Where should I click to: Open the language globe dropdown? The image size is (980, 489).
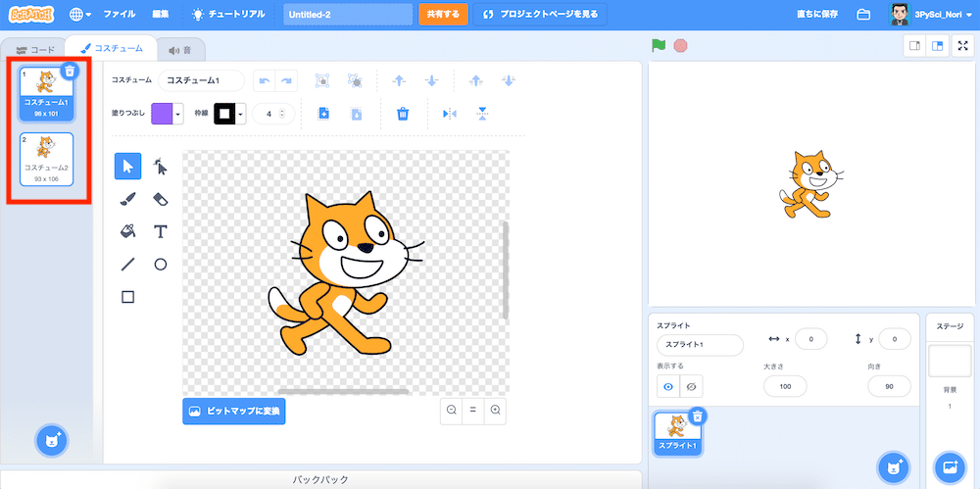[x=80, y=14]
